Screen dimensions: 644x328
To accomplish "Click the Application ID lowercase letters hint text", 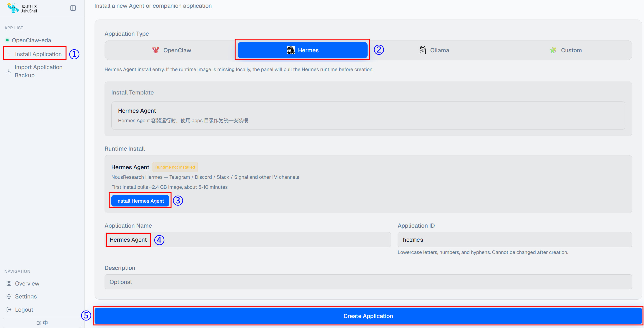I will click(x=483, y=252).
